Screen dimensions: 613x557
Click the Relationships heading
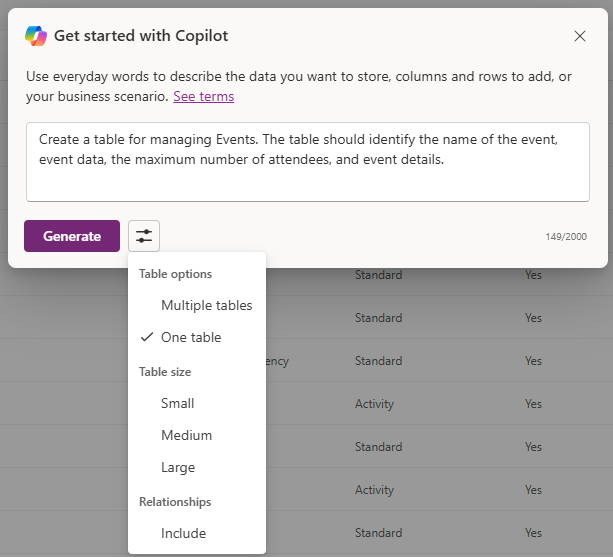[175, 502]
